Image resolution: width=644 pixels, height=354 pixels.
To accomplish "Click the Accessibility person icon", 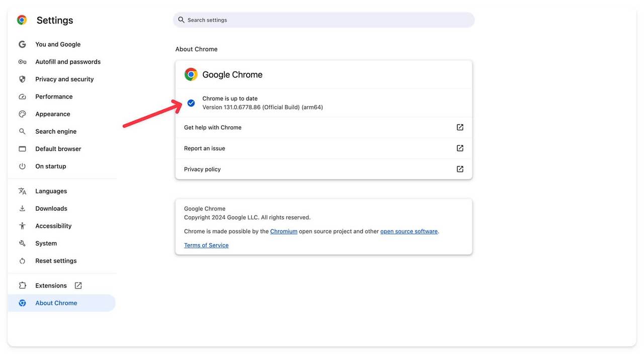I will (x=22, y=226).
